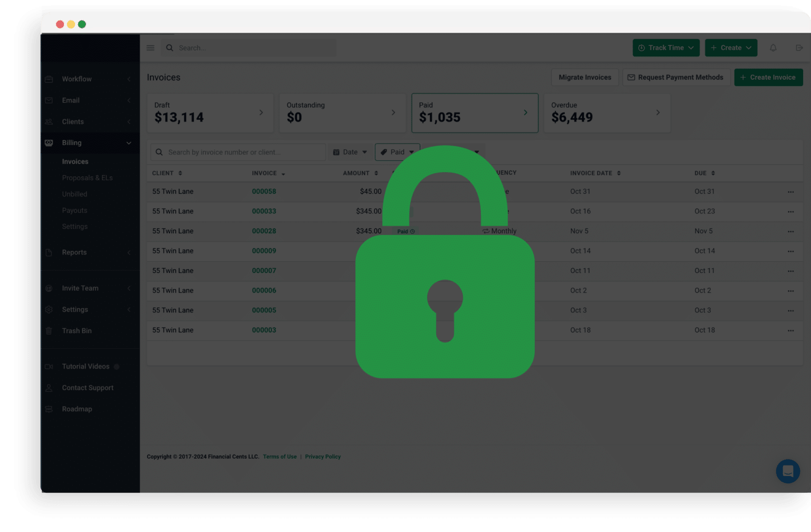Click the Migrate Invoices button

(x=585, y=78)
